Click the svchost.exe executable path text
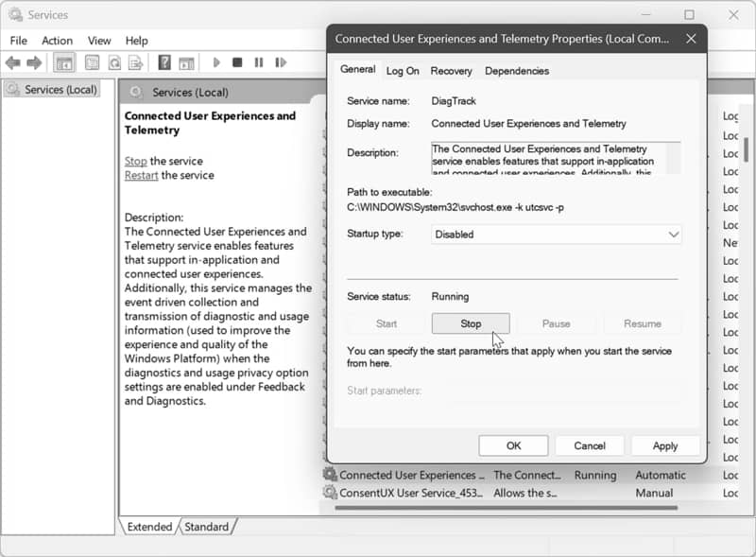This screenshot has height=557, width=756. tap(455, 207)
